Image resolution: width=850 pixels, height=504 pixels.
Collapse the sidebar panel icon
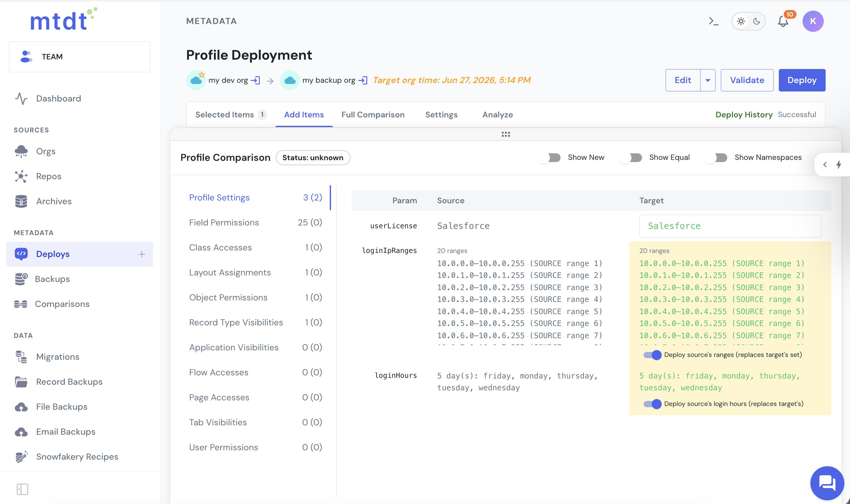click(x=22, y=489)
